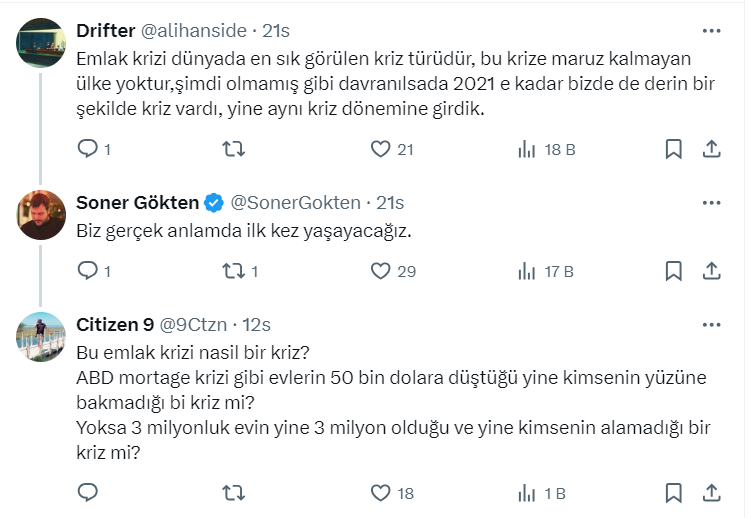The image size is (755, 518).
Task: Retweet Drifter's tweet
Action: (233, 149)
